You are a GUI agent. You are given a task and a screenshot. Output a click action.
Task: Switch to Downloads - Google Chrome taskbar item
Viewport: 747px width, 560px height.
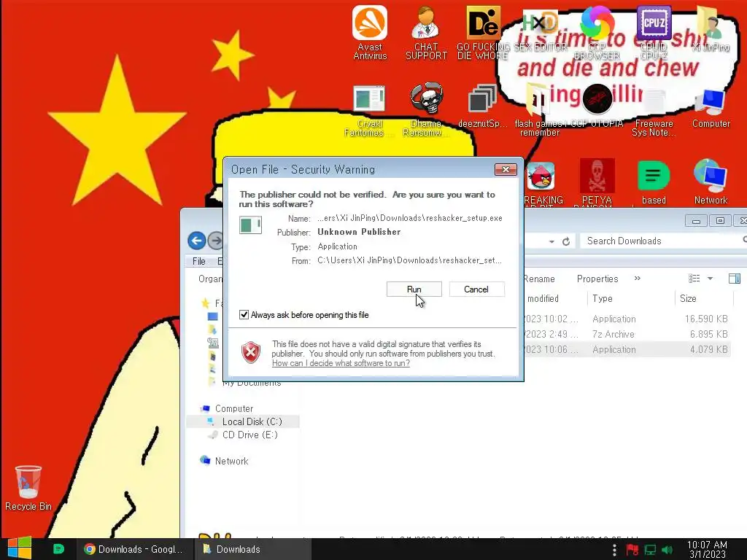(134, 549)
